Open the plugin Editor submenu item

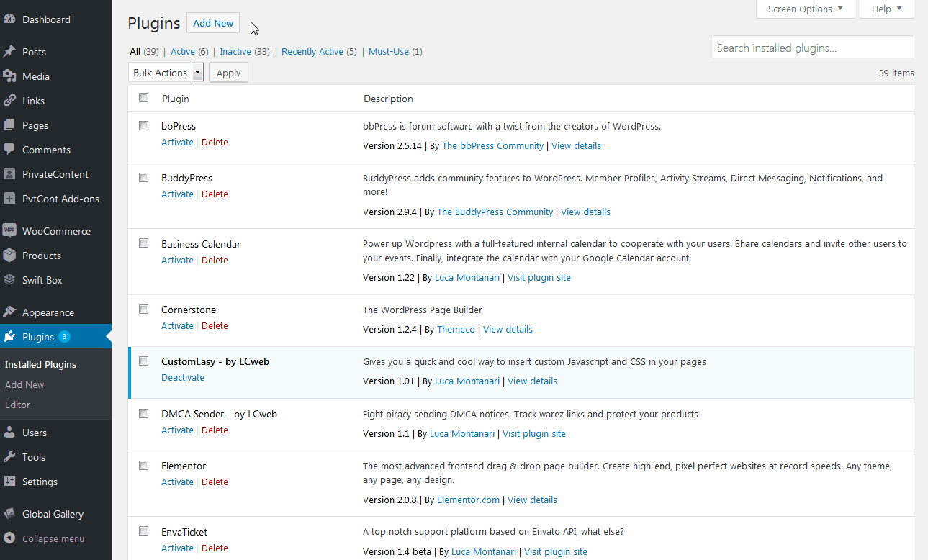pos(18,405)
